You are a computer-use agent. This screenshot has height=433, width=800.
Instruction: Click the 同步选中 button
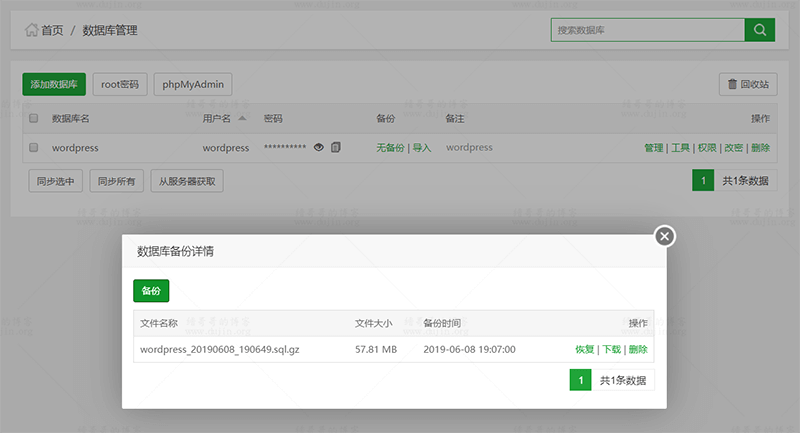tap(56, 181)
